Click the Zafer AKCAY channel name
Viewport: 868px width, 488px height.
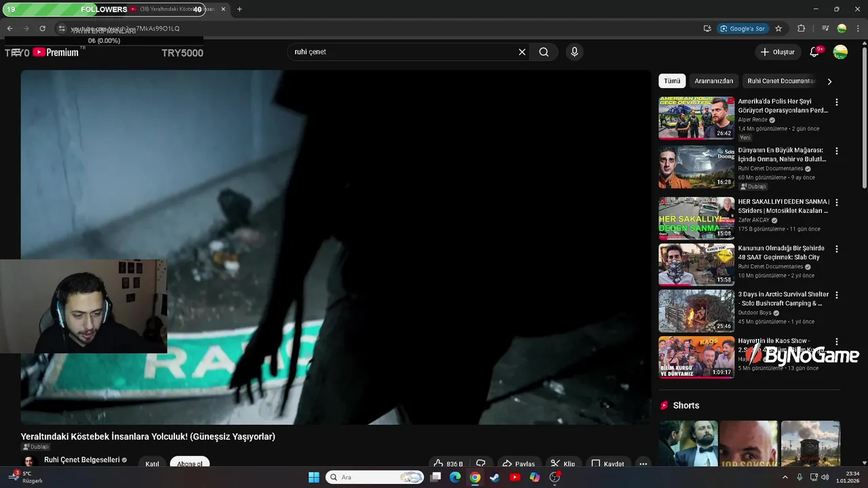[x=754, y=220]
